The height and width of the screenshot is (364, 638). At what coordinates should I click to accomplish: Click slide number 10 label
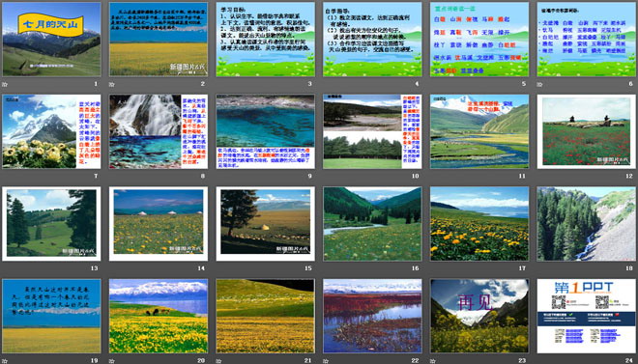(x=415, y=176)
